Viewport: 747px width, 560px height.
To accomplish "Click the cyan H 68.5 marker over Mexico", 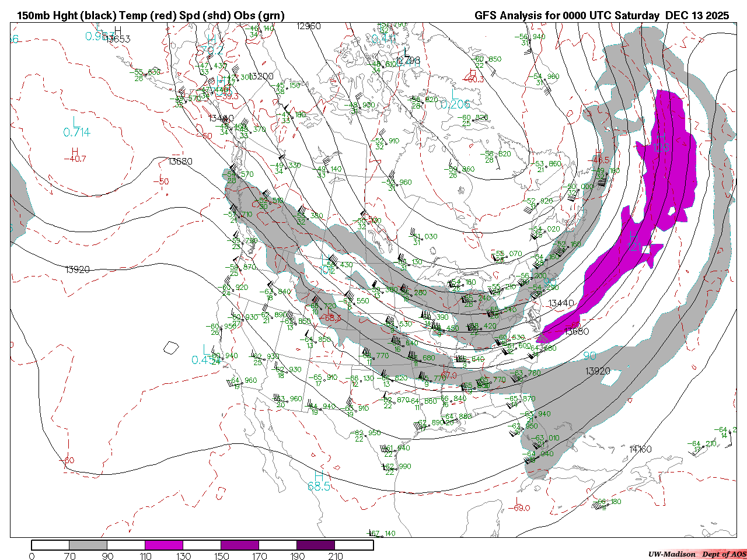I will (x=319, y=481).
